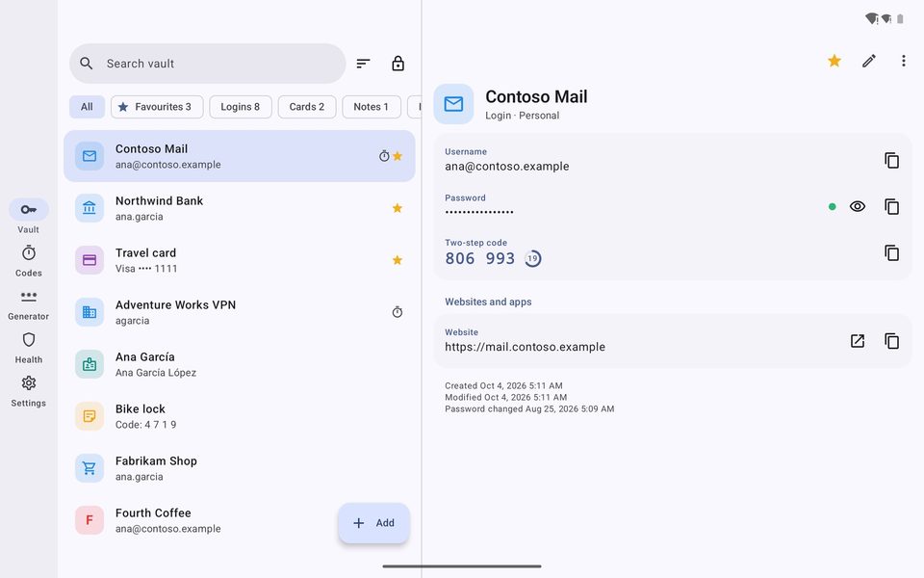Image resolution: width=924 pixels, height=578 pixels.
Task: Open Settings from the sidebar
Action: tap(28, 391)
